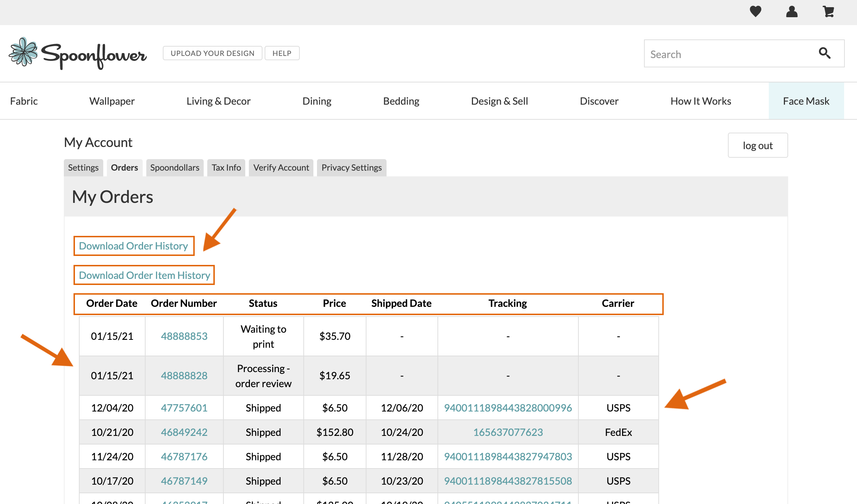Click the Help button
Image resolution: width=857 pixels, height=504 pixels.
coord(282,53)
